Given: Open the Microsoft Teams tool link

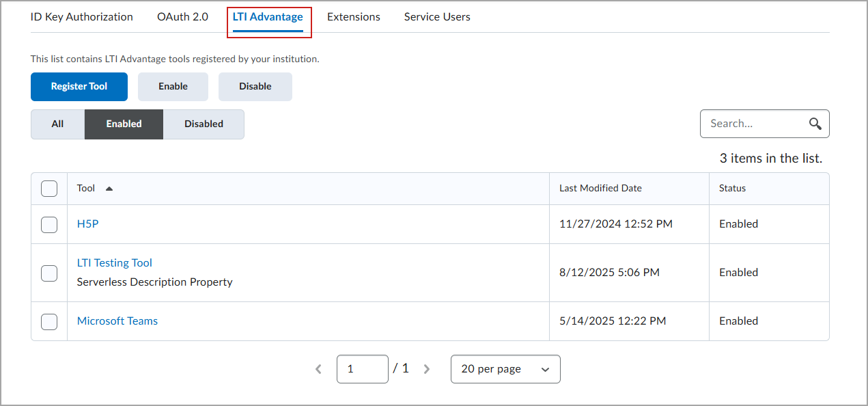Looking at the screenshot, I should pyautogui.click(x=117, y=321).
